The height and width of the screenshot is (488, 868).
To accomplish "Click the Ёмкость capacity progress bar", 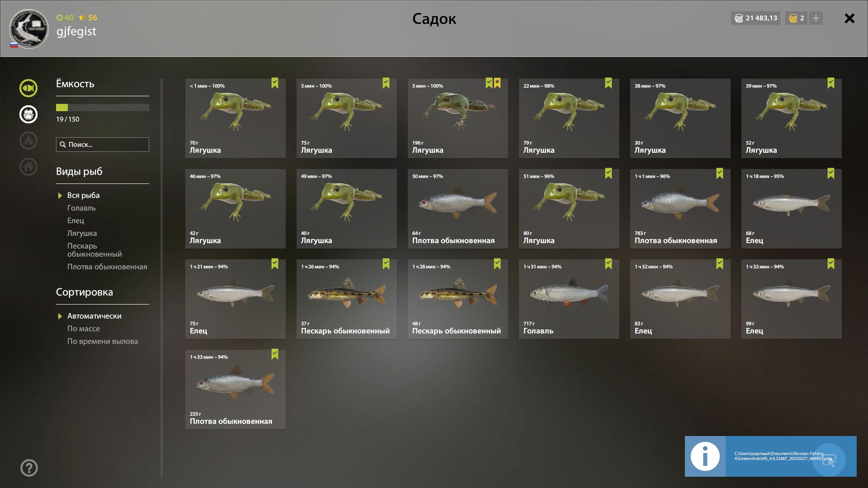I will pyautogui.click(x=103, y=108).
